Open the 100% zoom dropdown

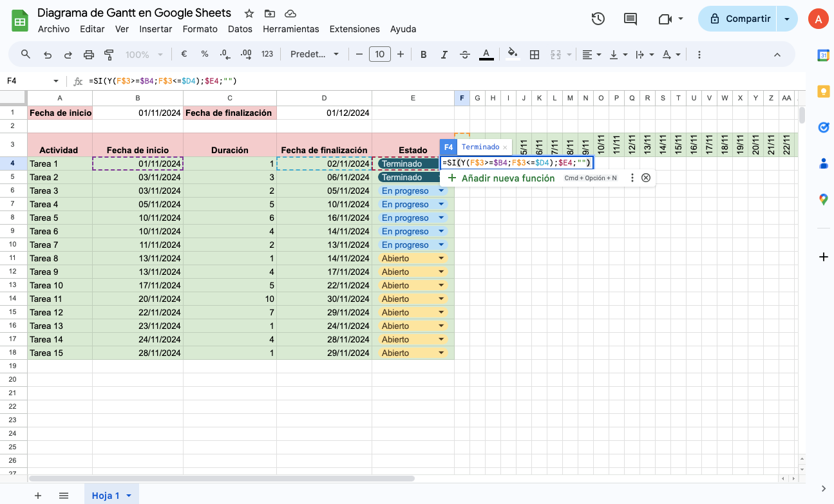coord(144,55)
